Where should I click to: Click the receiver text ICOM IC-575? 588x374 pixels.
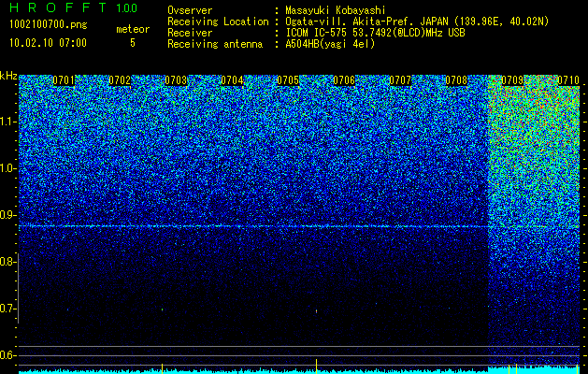[317, 33]
